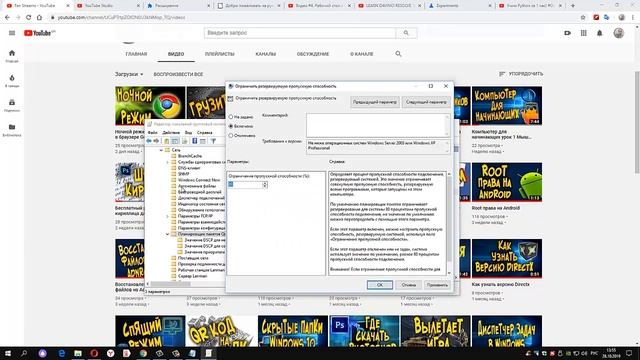Open Opera from the taskbar

coord(94,353)
